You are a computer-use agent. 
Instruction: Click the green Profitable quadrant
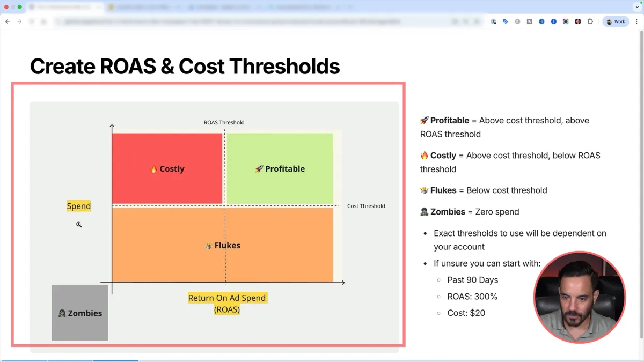coord(280,168)
